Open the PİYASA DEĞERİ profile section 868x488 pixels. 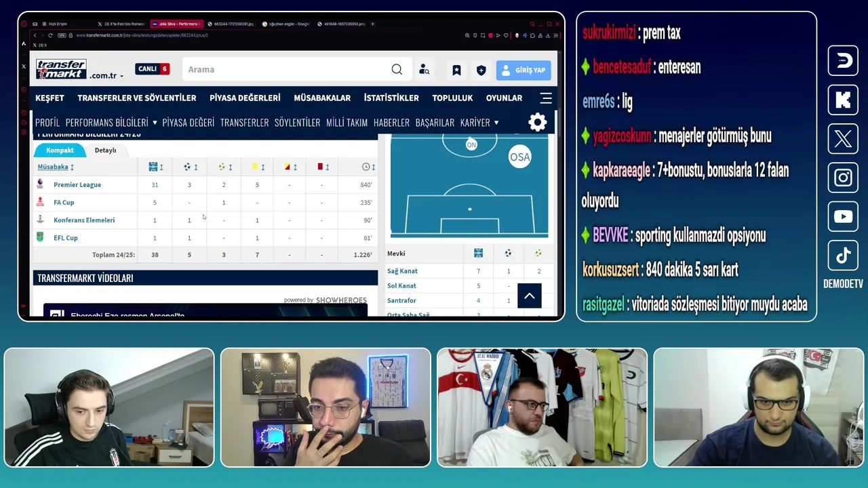pos(188,123)
